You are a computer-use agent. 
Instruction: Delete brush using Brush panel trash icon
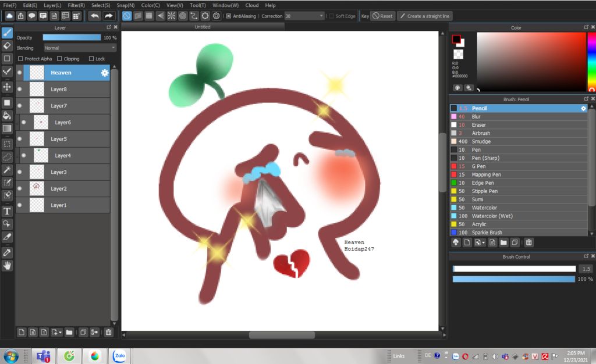(528, 242)
